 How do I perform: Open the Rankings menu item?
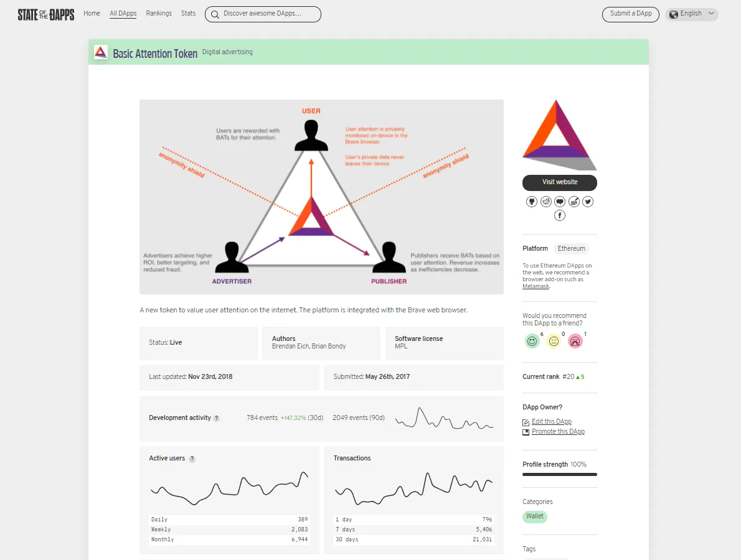159,13
